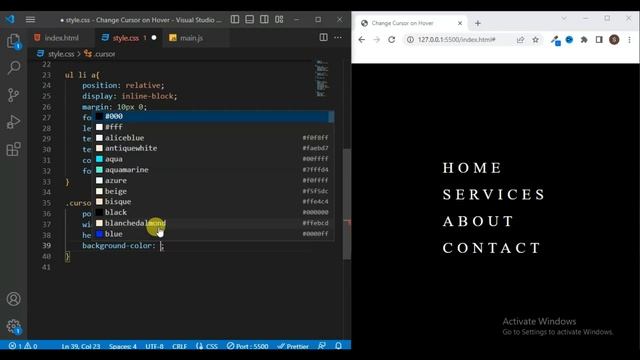Click the Chrome address bar URL

point(456,40)
